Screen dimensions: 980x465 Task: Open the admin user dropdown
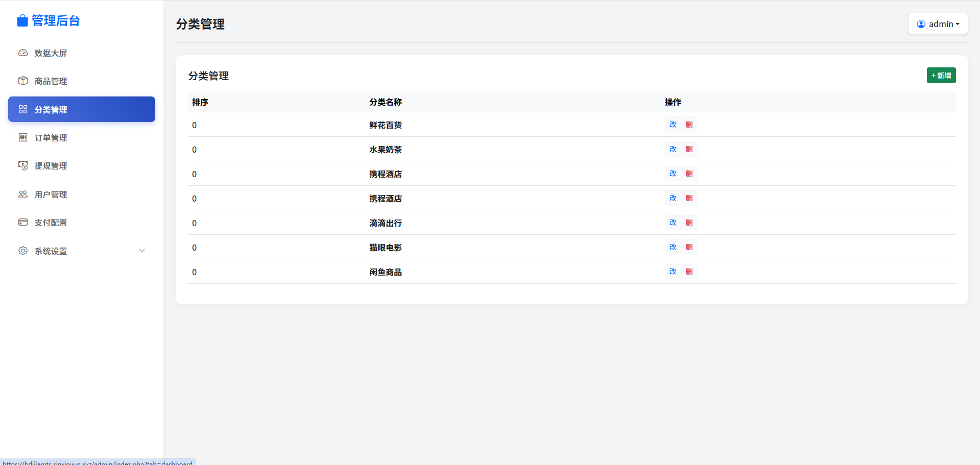click(x=938, y=24)
